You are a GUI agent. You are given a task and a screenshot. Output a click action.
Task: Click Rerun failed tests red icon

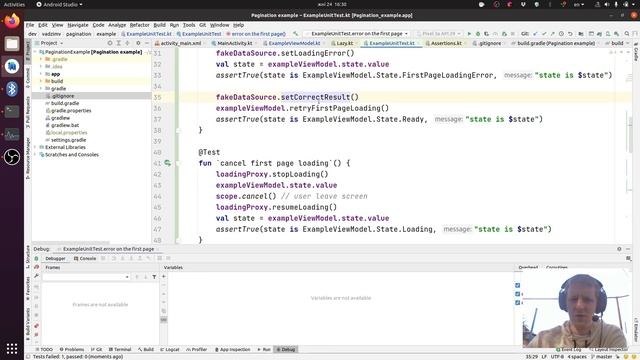36,267
